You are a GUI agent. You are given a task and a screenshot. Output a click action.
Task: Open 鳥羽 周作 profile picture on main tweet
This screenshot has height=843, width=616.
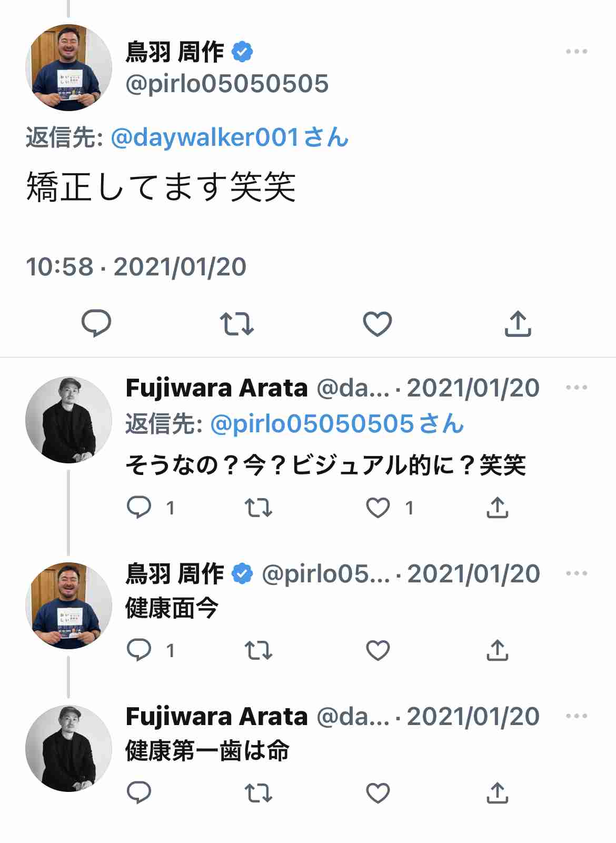tap(68, 67)
